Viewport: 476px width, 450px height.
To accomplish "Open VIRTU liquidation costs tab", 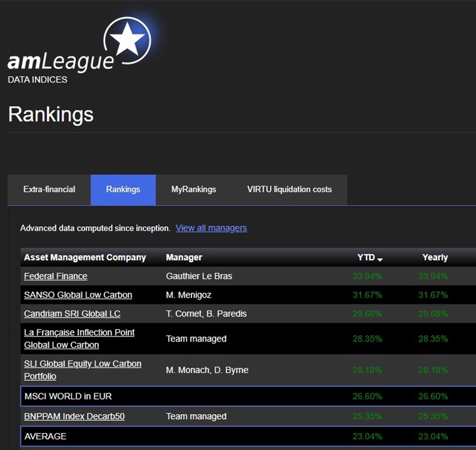I will click(289, 190).
